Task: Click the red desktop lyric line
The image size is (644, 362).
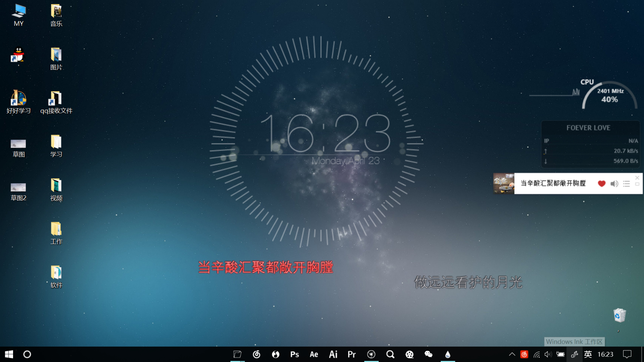Action: point(265,267)
